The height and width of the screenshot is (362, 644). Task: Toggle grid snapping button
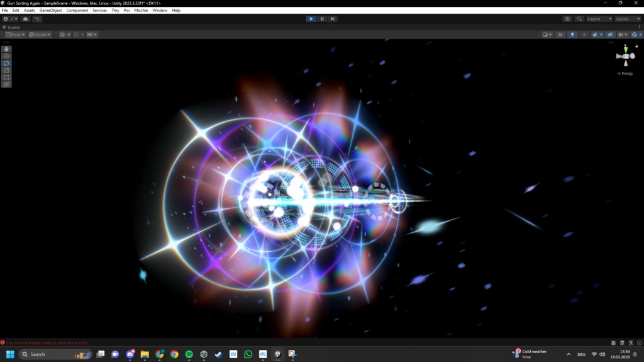click(x=76, y=35)
